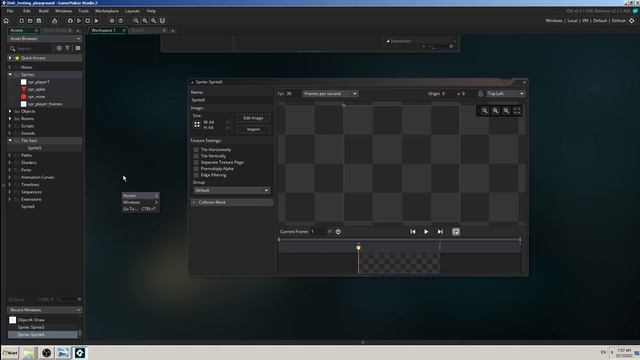Image resolution: width=640 pixels, height=360 pixels.
Task: Toggle the origin lock icon next to Top Left
Action: pyautogui.click(x=480, y=94)
